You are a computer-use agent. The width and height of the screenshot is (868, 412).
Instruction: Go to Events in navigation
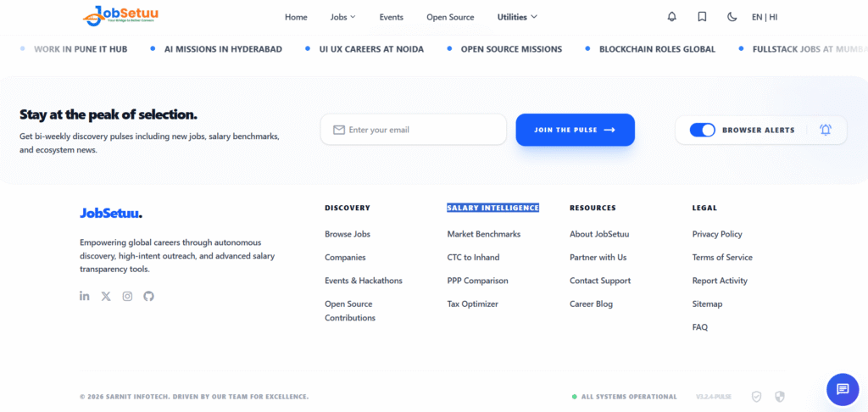tap(392, 17)
